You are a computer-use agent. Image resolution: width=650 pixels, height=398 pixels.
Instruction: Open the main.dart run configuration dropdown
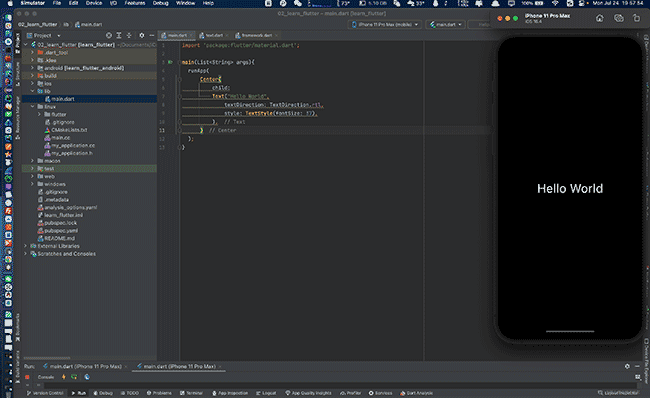tap(446, 24)
